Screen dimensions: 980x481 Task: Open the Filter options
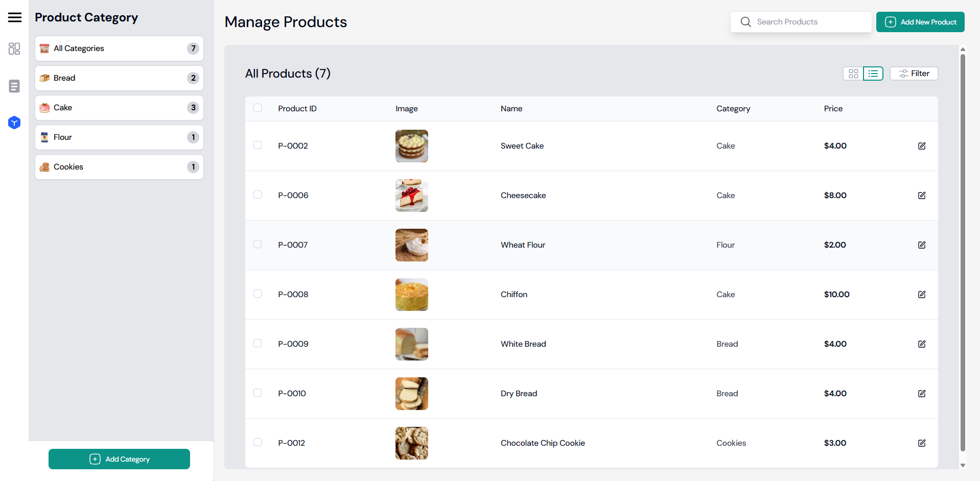[x=914, y=74]
